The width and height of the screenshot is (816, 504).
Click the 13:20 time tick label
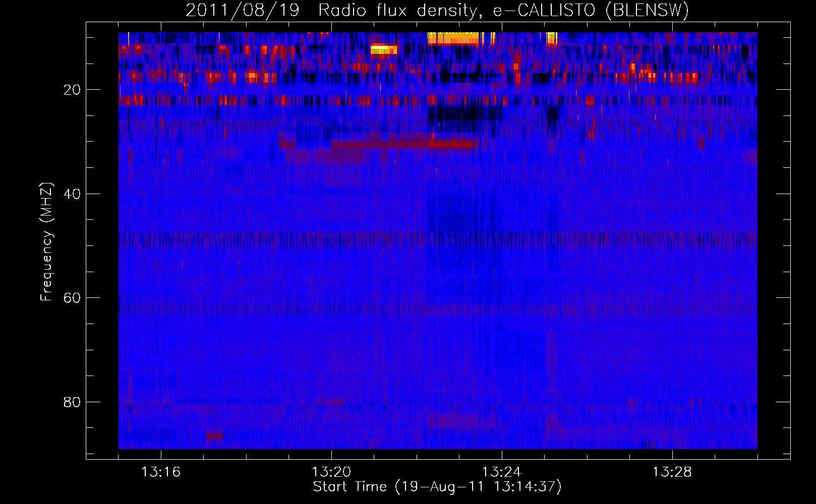[331, 472]
